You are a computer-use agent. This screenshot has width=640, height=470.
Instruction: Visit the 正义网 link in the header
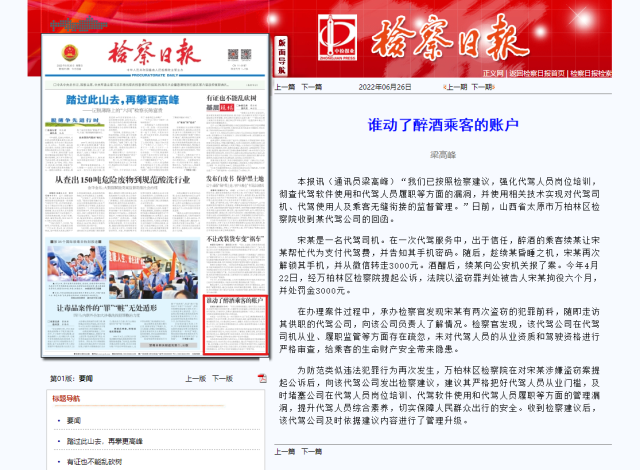click(x=493, y=73)
